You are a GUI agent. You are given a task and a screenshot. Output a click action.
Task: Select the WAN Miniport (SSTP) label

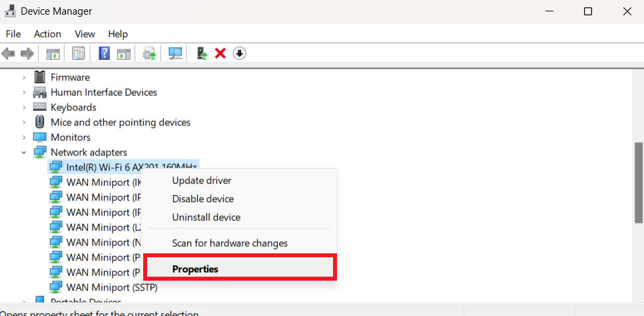click(x=112, y=287)
